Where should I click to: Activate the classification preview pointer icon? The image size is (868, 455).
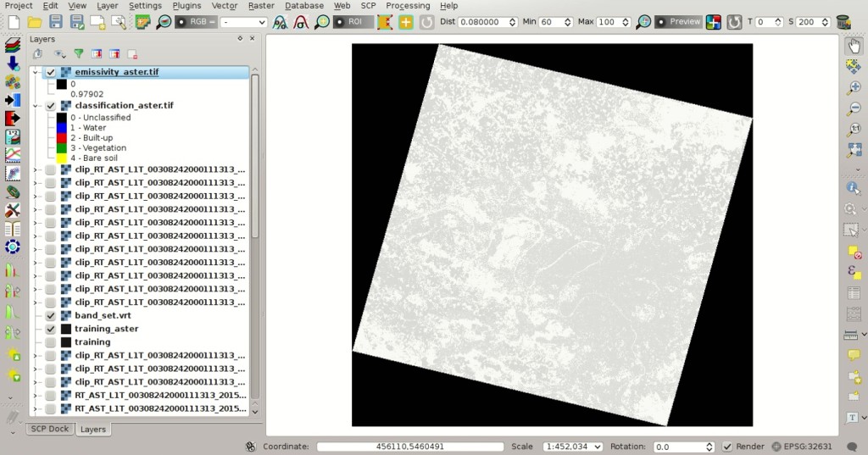(x=714, y=22)
